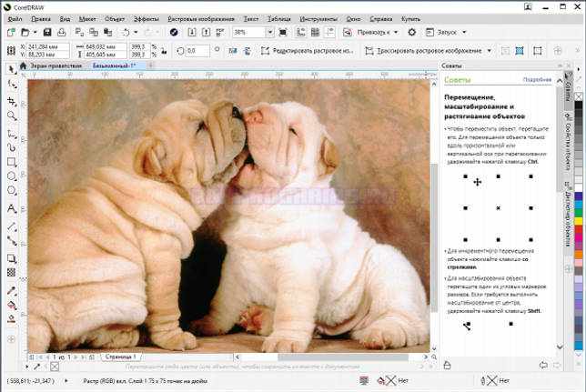
Task: Create a new document via toolbar icon
Action: click(11, 32)
